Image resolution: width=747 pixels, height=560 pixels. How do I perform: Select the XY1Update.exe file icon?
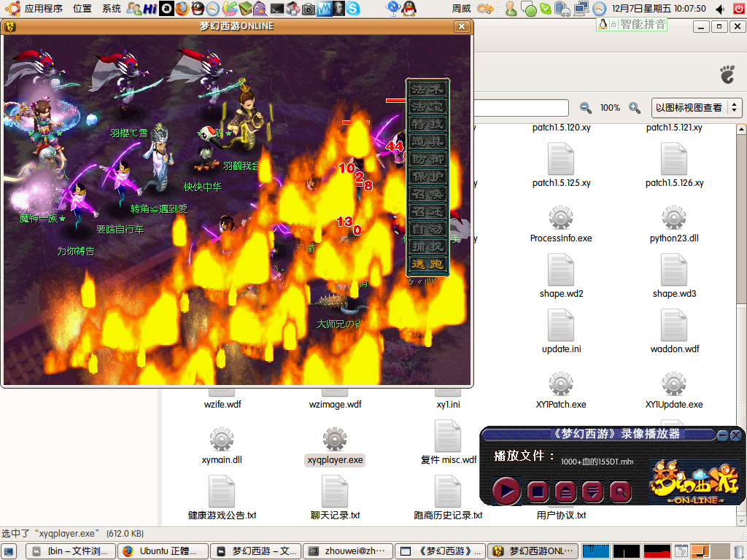pos(674,384)
